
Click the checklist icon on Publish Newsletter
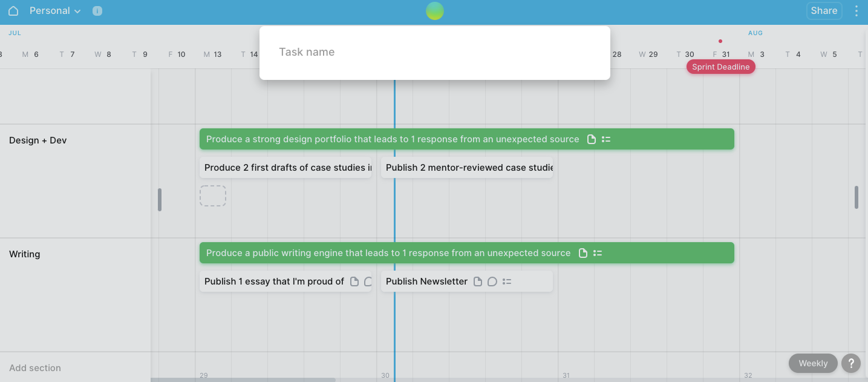pos(507,282)
